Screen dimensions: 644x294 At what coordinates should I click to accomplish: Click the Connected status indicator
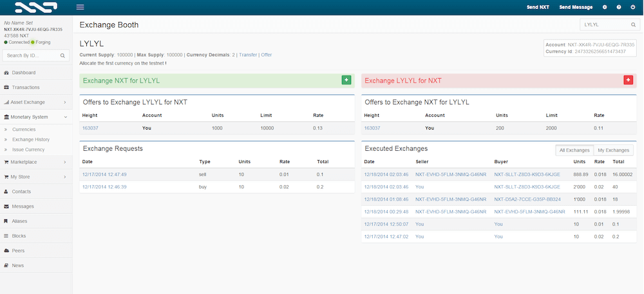pos(17,43)
